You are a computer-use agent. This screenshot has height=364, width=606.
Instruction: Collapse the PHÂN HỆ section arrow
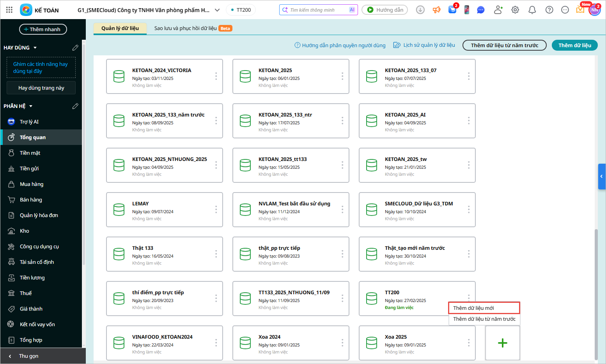click(x=31, y=106)
